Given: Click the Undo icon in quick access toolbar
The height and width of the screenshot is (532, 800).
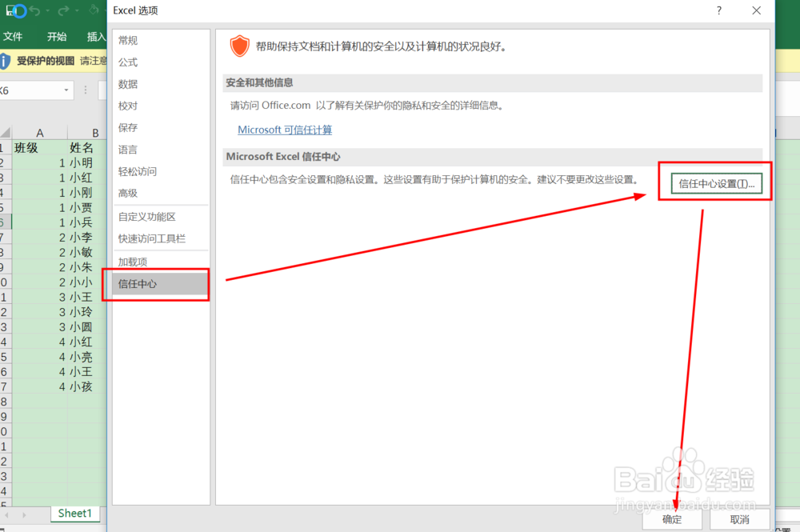Looking at the screenshot, I should click(34, 10).
